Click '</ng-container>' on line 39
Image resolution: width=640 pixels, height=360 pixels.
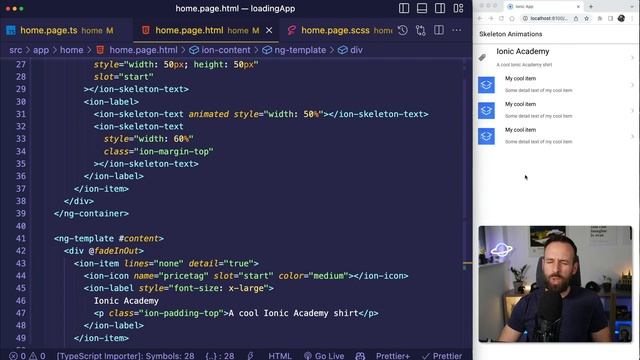click(x=91, y=213)
